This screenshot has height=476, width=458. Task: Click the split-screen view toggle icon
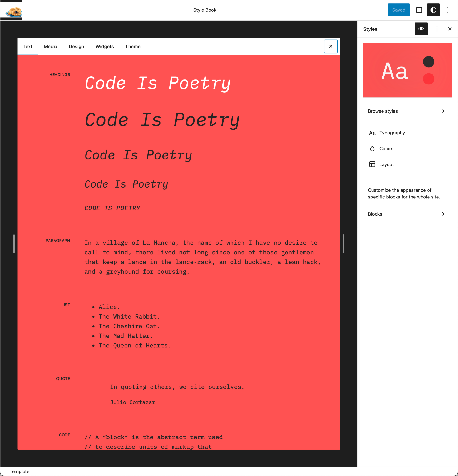coord(419,10)
